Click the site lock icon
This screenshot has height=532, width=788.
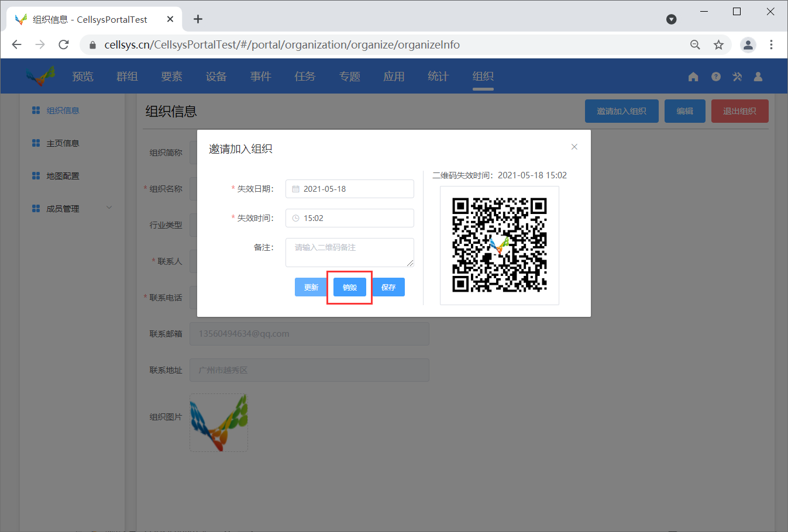click(x=92, y=44)
